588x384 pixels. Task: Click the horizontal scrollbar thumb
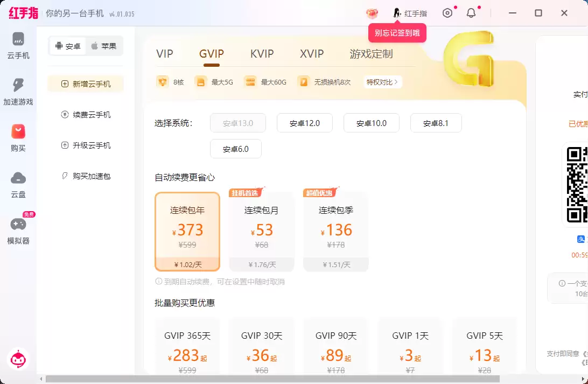tap(272, 379)
